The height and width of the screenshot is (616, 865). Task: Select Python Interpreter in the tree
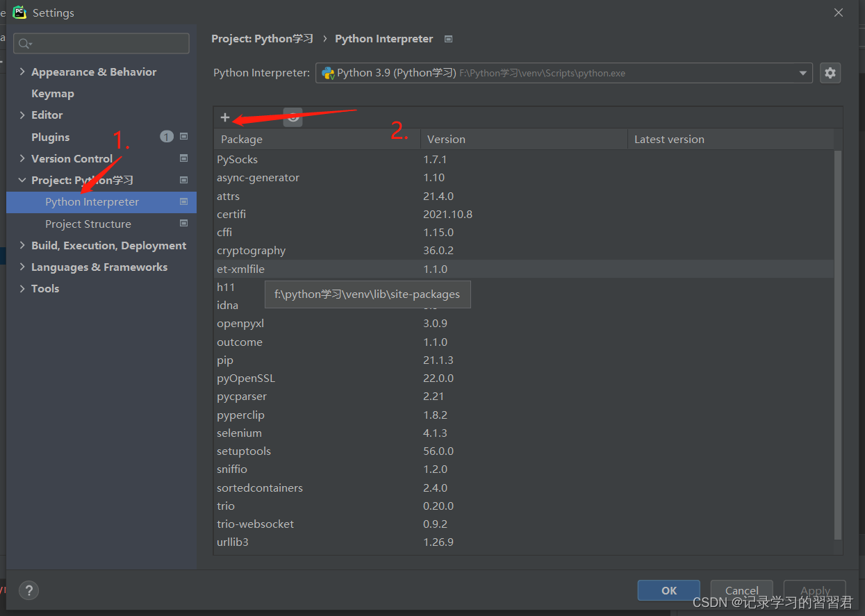click(x=101, y=202)
